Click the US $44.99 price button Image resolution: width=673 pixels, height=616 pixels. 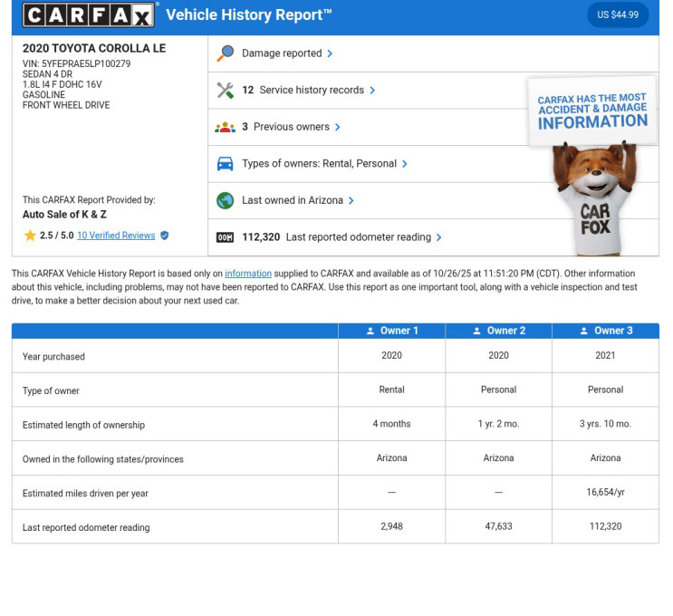click(618, 14)
